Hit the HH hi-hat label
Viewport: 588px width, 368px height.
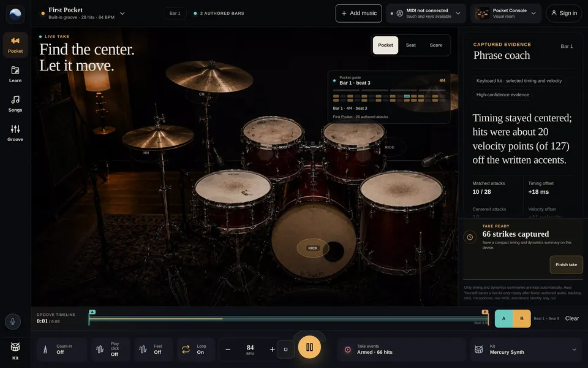pos(146,153)
